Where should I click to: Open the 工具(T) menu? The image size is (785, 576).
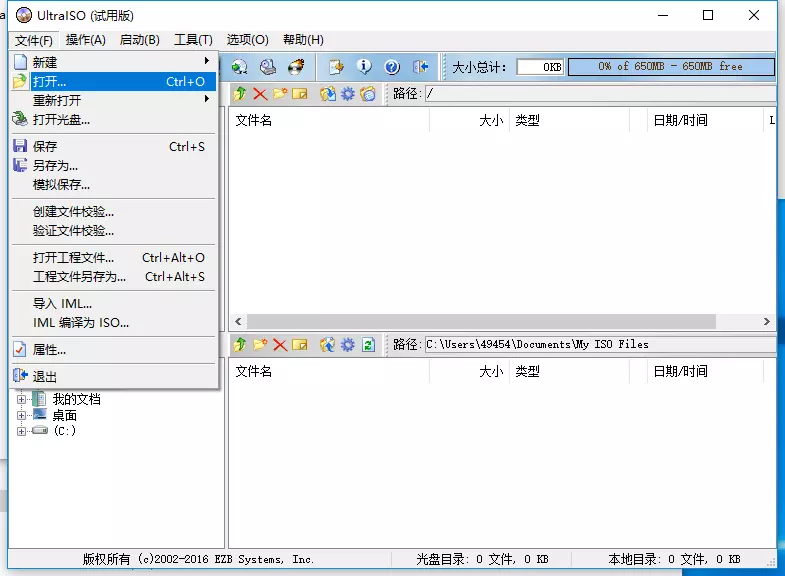(x=193, y=40)
